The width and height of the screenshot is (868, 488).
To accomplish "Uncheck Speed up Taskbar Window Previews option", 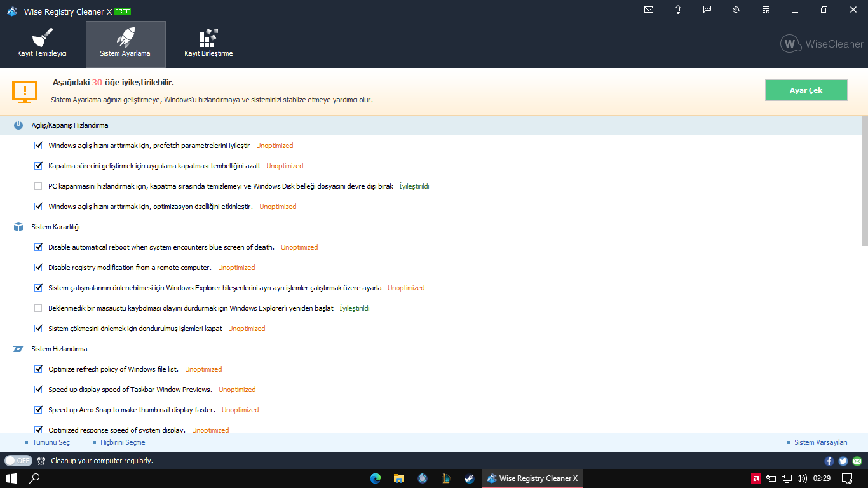I will point(38,390).
